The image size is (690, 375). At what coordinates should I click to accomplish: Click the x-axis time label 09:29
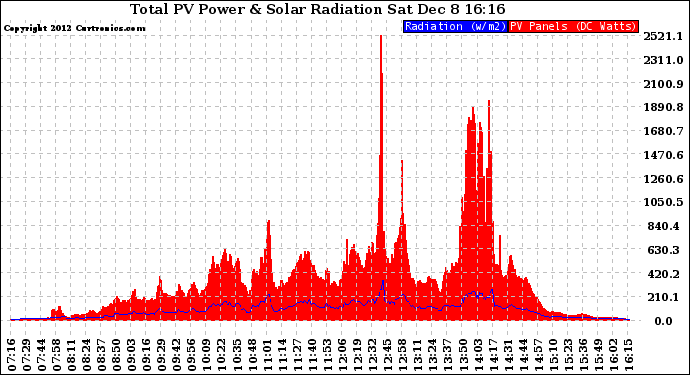(161, 354)
